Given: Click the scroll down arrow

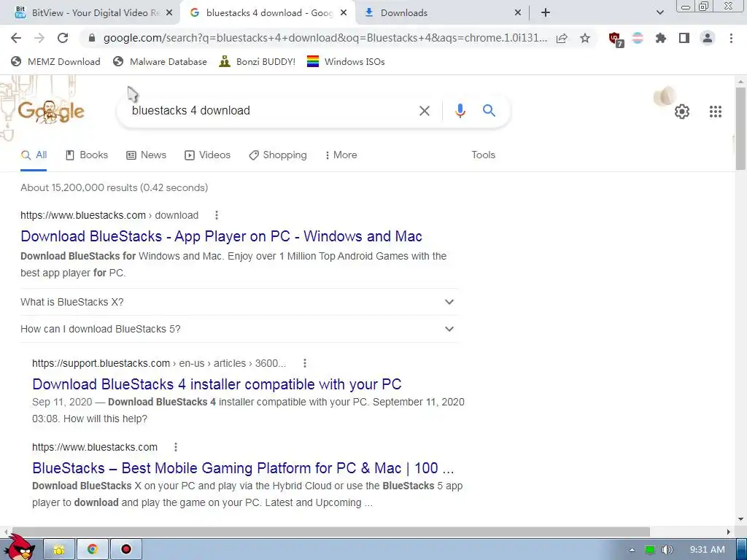Looking at the screenshot, I should [x=740, y=519].
